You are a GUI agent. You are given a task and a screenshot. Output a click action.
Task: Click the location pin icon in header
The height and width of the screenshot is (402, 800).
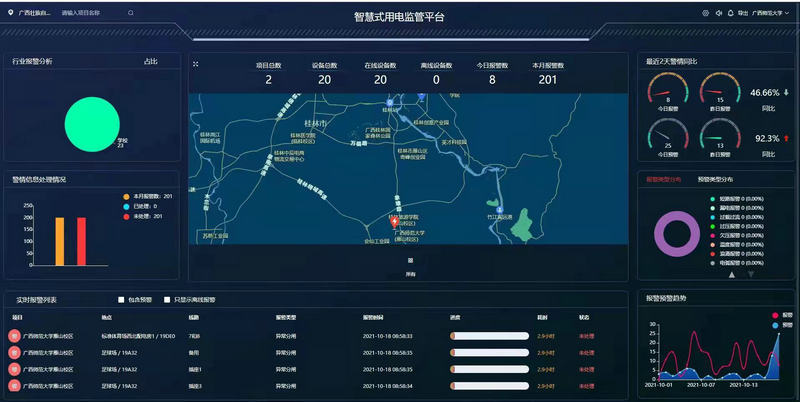tap(10, 12)
